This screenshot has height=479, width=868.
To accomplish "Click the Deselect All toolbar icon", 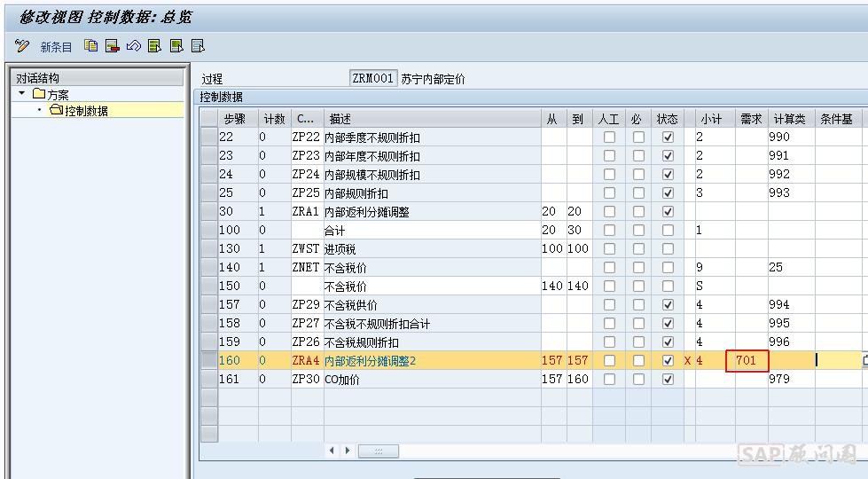I will [x=198, y=46].
